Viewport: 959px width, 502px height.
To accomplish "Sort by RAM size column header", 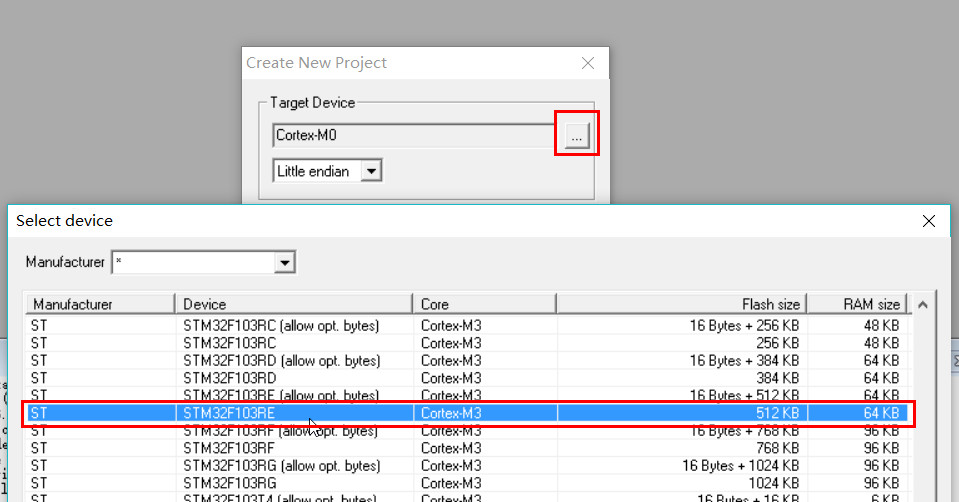I will [859, 304].
